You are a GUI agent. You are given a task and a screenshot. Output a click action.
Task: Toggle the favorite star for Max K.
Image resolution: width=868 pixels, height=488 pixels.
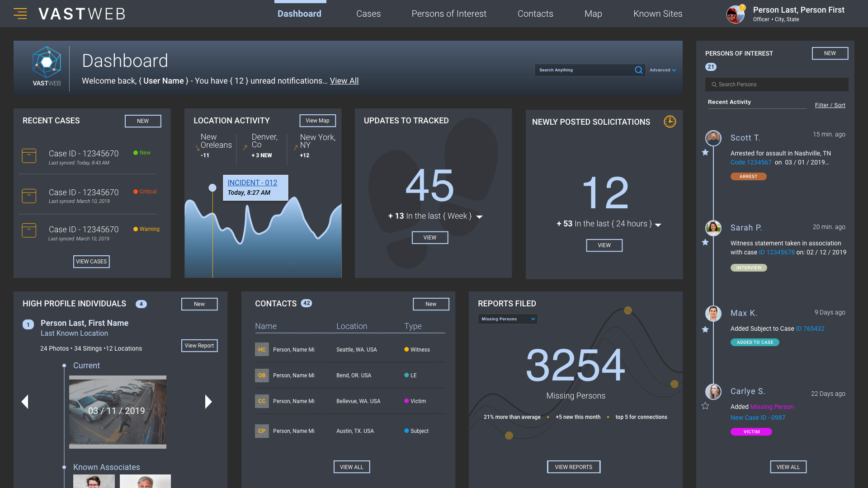[x=705, y=329]
